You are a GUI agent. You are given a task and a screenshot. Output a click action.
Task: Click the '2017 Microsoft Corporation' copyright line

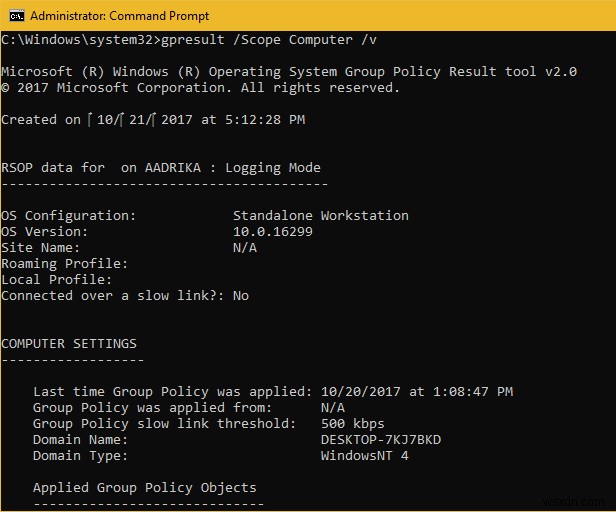(200, 88)
